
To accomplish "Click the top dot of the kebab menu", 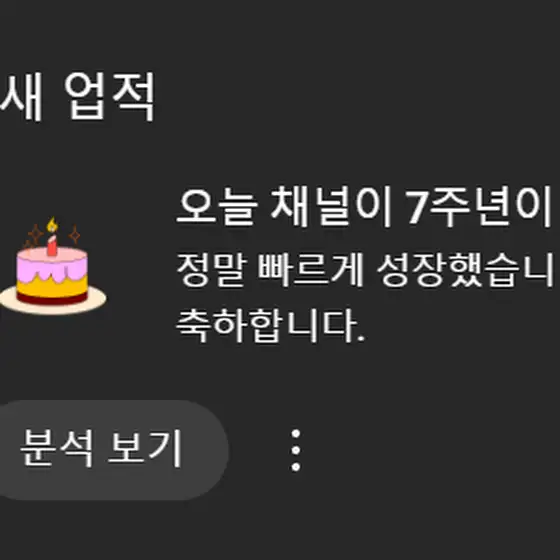I will [295, 434].
